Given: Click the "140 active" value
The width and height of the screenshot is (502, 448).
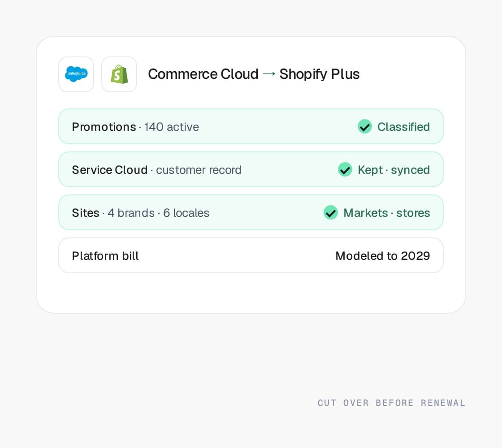Looking at the screenshot, I should point(172,127).
